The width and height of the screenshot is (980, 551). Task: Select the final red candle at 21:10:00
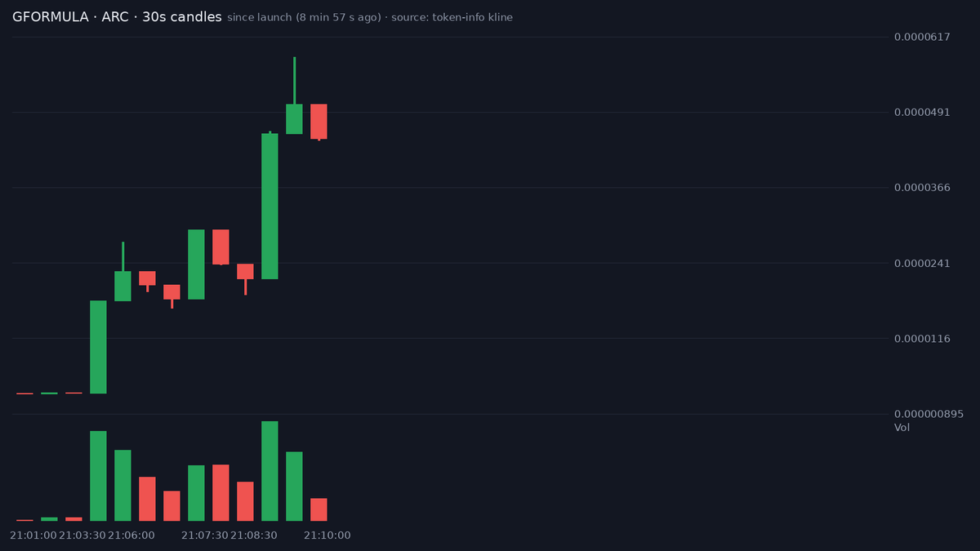click(318, 122)
